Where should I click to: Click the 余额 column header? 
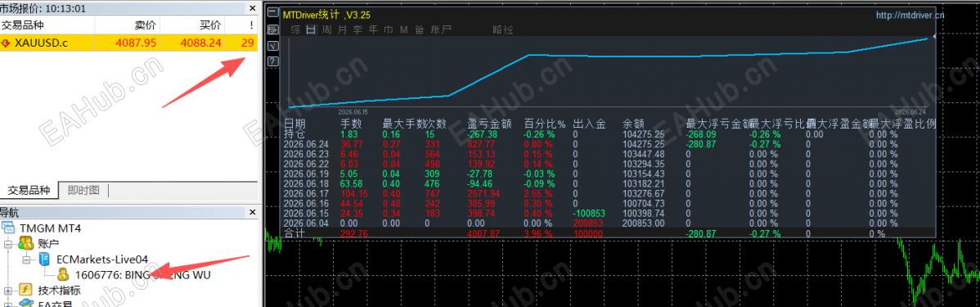[x=633, y=124]
